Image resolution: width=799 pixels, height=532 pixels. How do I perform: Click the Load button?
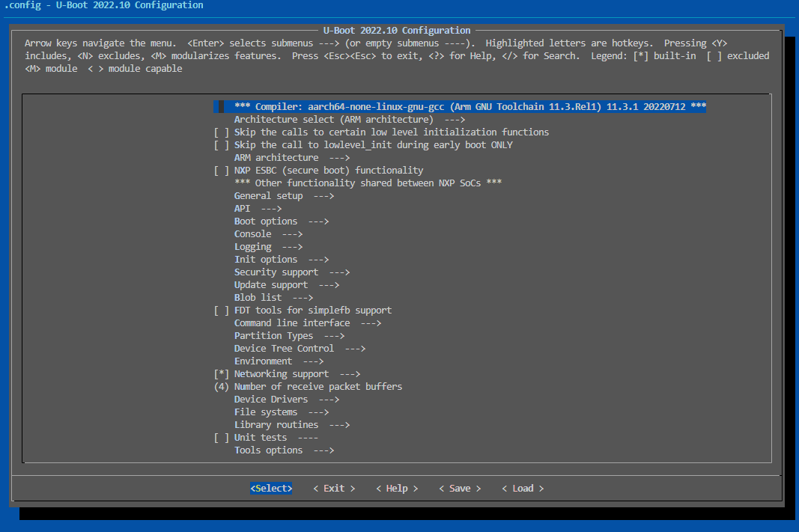[523, 488]
